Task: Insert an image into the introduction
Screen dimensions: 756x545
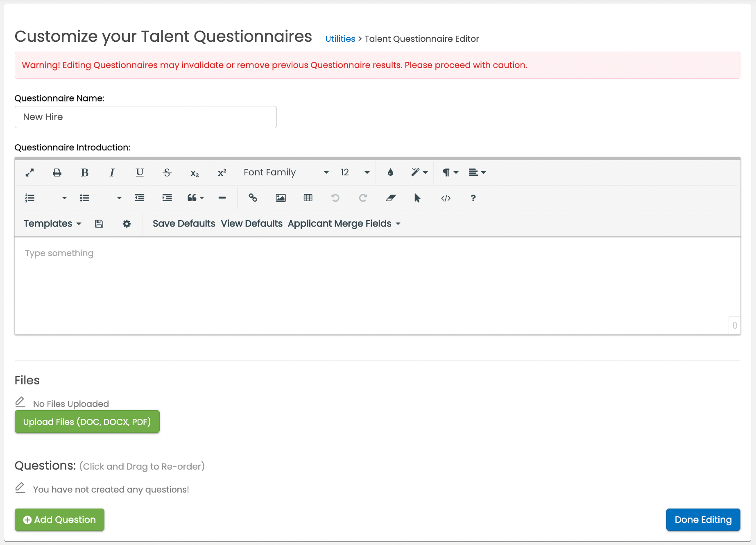Action: pyautogui.click(x=281, y=198)
